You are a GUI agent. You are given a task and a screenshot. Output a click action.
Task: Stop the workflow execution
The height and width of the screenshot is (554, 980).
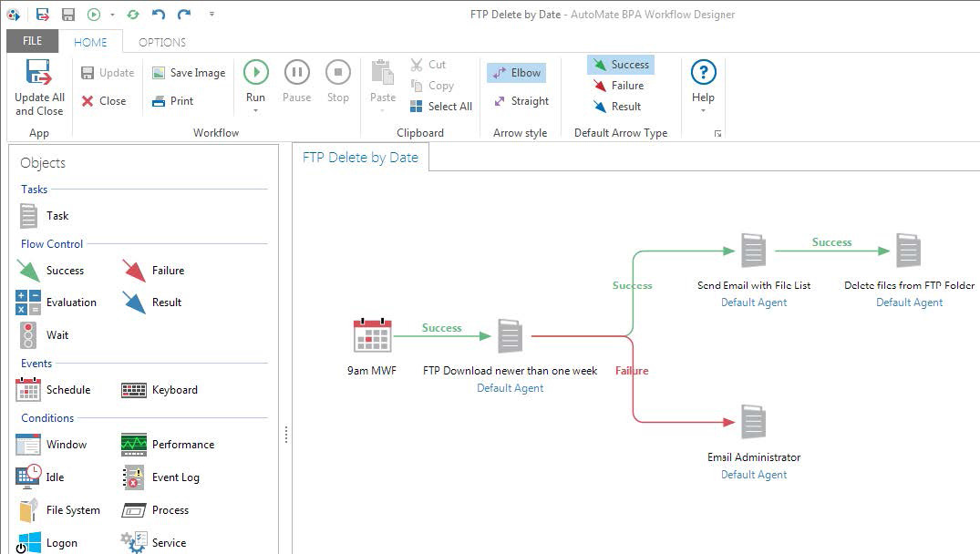pyautogui.click(x=338, y=80)
